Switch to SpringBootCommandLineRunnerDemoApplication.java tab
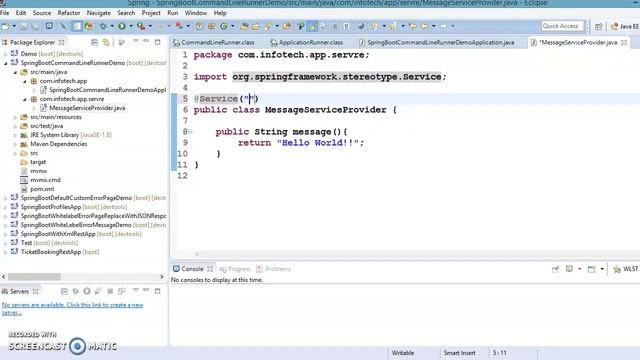The height and width of the screenshot is (360, 640). 437,42
